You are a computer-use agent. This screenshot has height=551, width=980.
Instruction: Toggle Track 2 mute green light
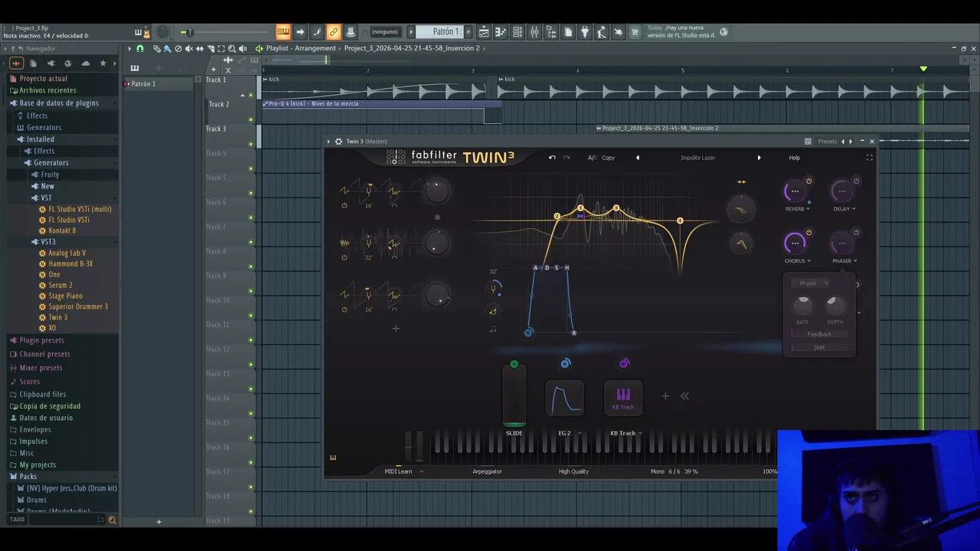tap(250, 119)
